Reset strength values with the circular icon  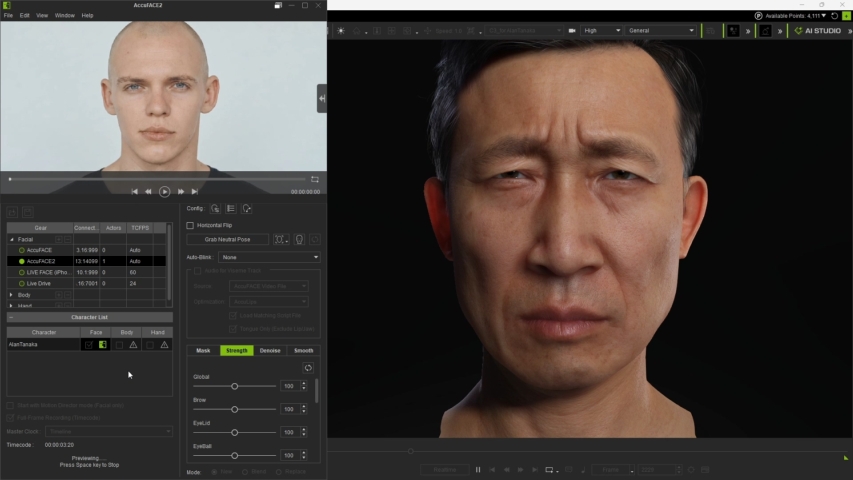308,368
